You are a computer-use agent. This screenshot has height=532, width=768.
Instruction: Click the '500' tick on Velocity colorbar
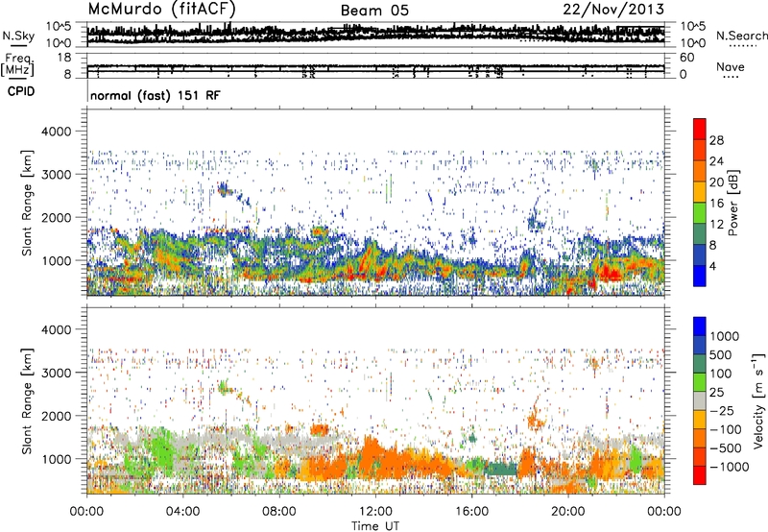click(x=722, y=354)
